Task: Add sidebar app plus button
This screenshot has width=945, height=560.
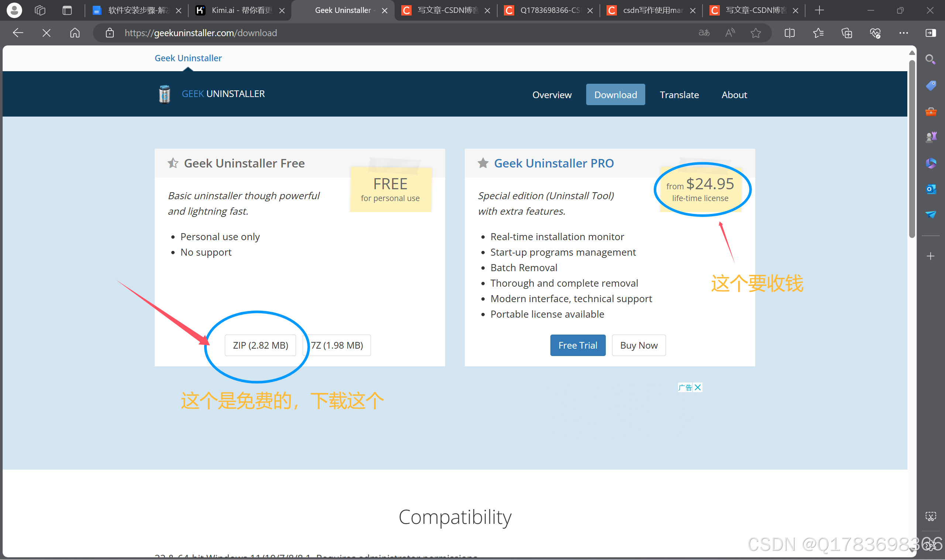Action: point(931,256)
